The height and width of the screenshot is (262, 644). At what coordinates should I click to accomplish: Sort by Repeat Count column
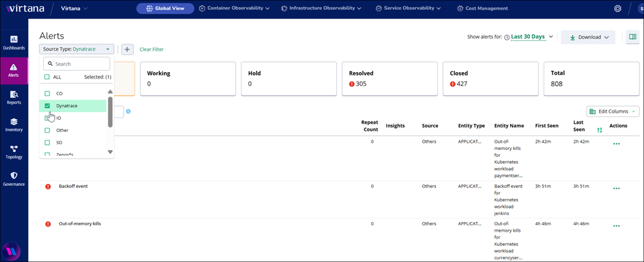(x=370, y=126)
